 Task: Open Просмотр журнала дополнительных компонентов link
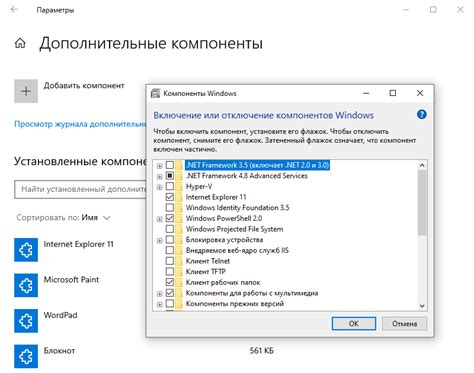click(80, 124)
